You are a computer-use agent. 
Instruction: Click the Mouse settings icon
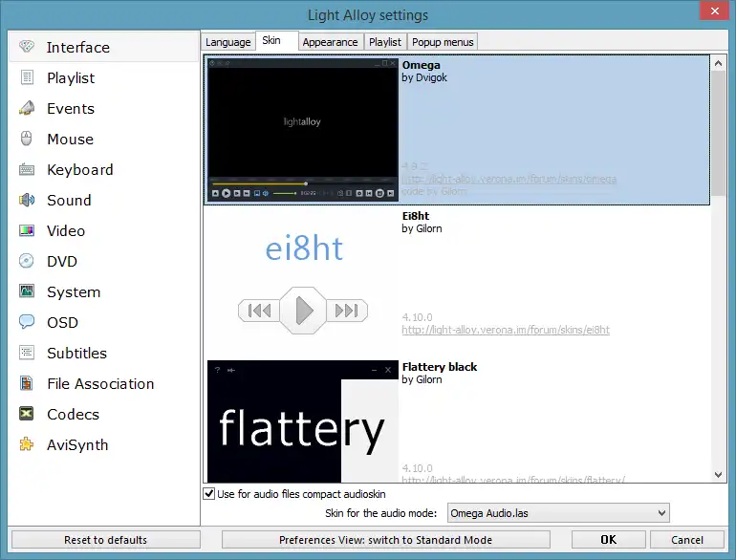click(27, 139)
